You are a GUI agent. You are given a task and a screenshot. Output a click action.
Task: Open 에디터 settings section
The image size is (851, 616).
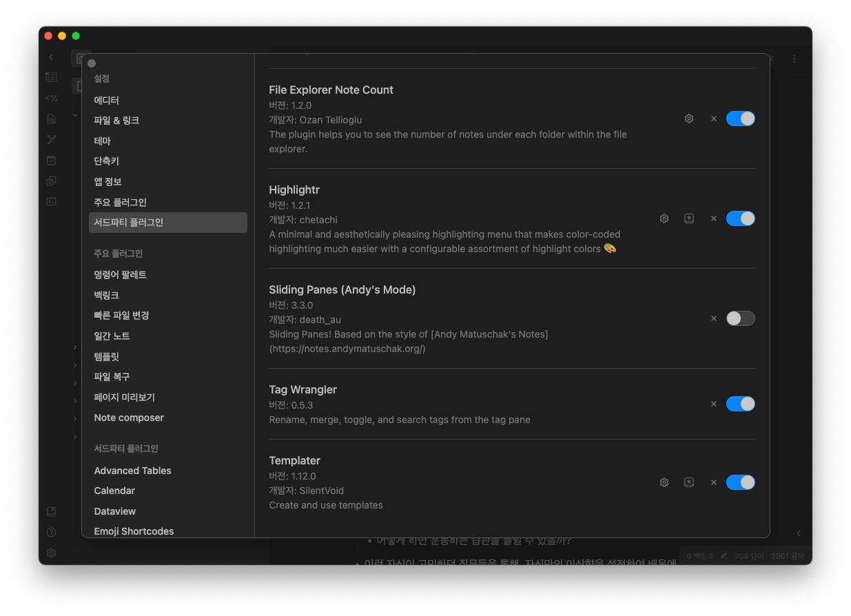pyautogui.click(x=168, y=100)
